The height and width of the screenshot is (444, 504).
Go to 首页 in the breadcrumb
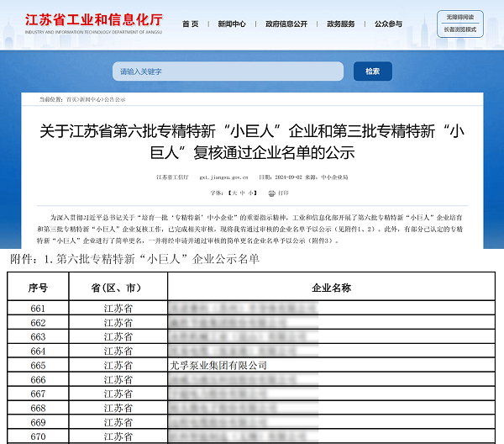click(x=71, y=99)
